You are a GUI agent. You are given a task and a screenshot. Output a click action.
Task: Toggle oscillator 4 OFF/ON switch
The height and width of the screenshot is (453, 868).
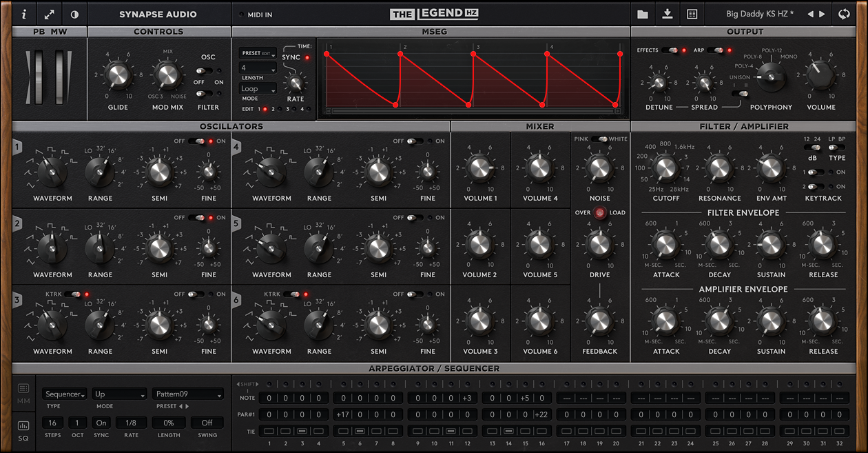(415, 141)
